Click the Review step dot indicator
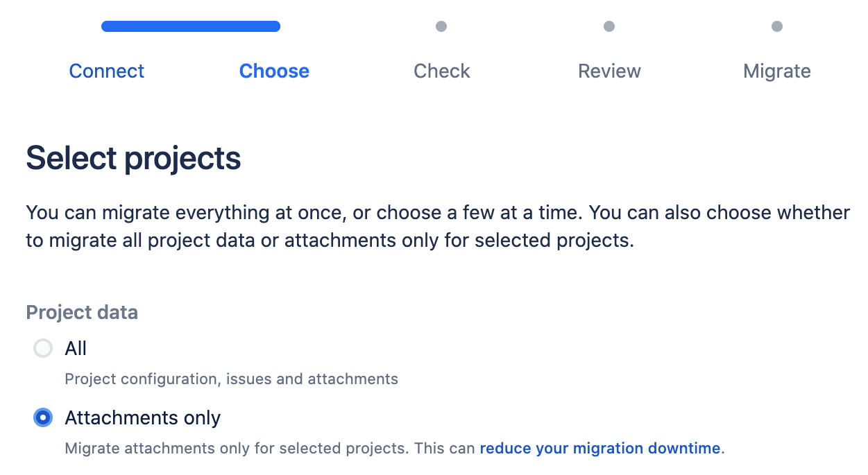The width and height of the screenshot is (868, 475). pyautogui.click(x=609, y=26)
